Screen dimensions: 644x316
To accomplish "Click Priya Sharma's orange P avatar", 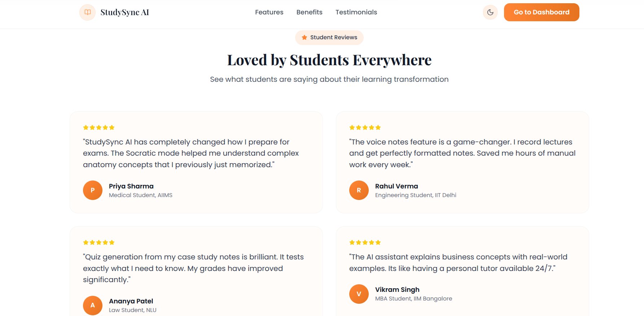I will (93, 190).
